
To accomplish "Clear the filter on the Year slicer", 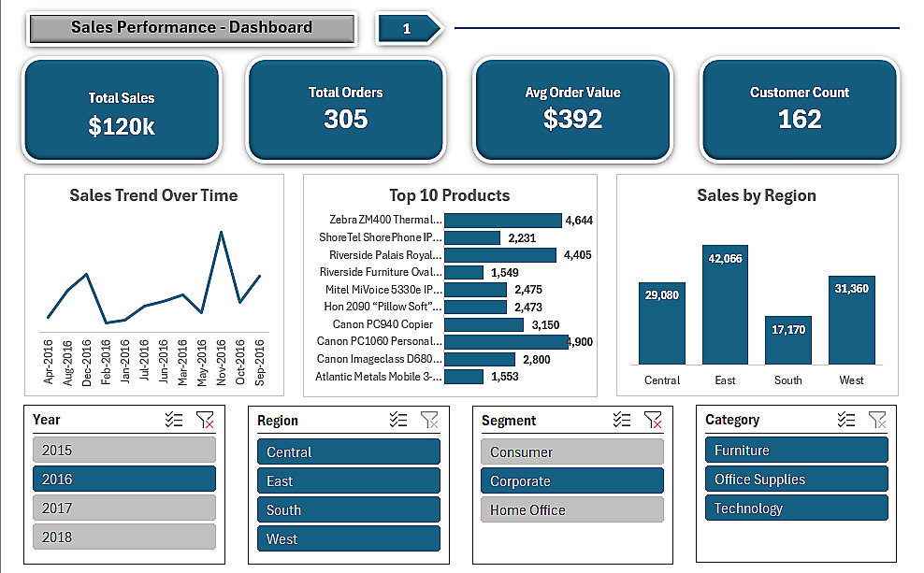I will tap(205, 420).
